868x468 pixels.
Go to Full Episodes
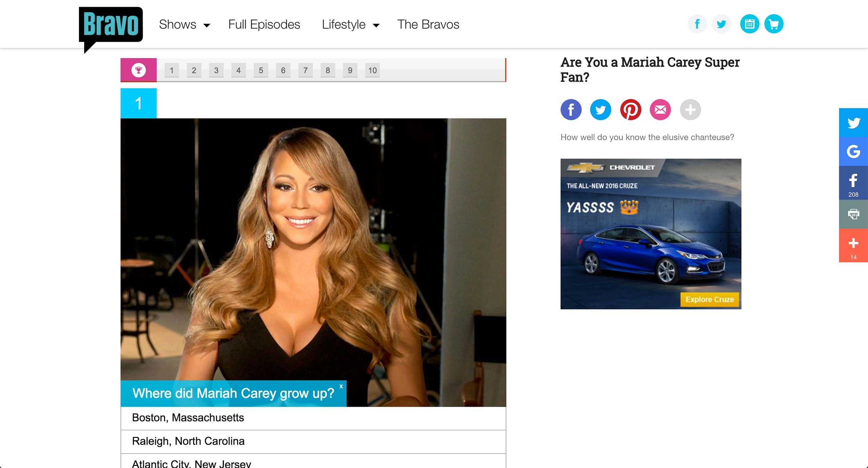click(264, 25)
